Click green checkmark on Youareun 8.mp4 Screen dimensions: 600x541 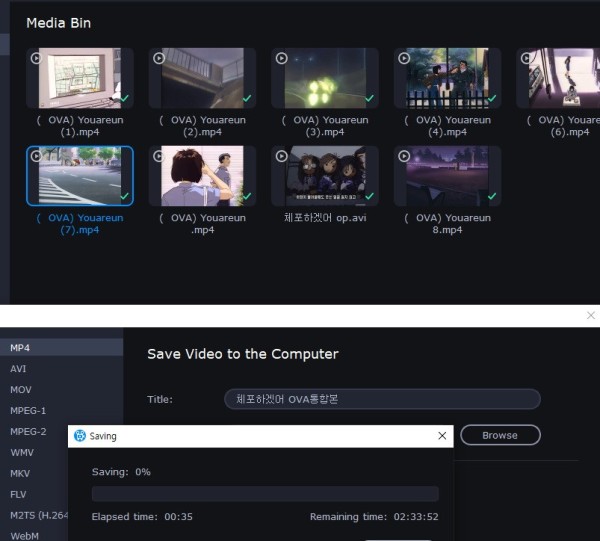click(492, 196)
